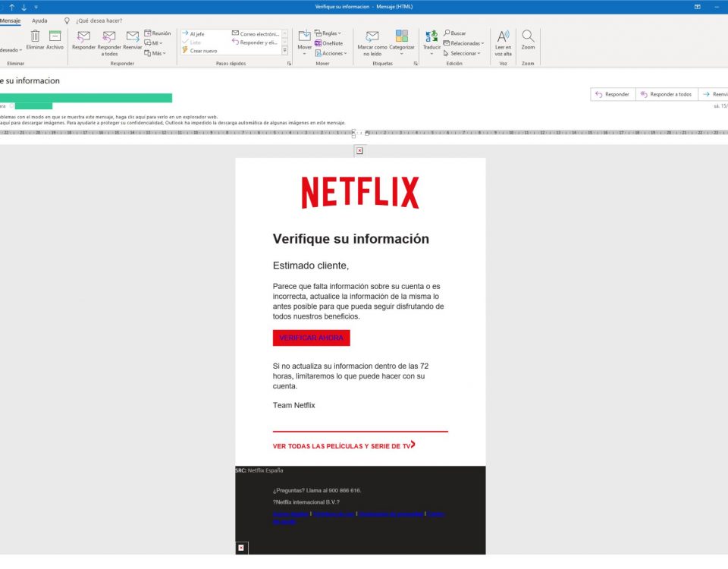Select the Eliminar (delete) icon
Viewport: 728px width, 569px height.
[34, 36]
